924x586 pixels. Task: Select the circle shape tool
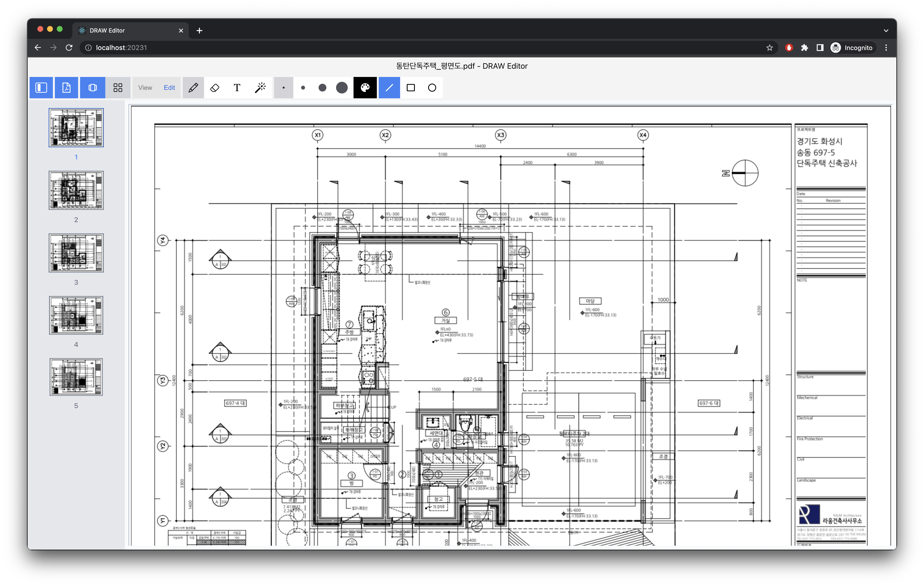coord(432,88)
